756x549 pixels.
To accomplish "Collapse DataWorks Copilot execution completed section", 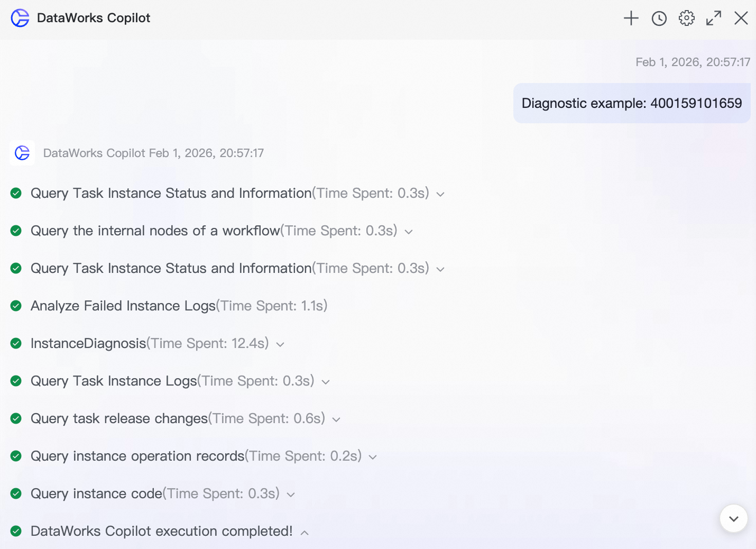I will click(305, 532).
